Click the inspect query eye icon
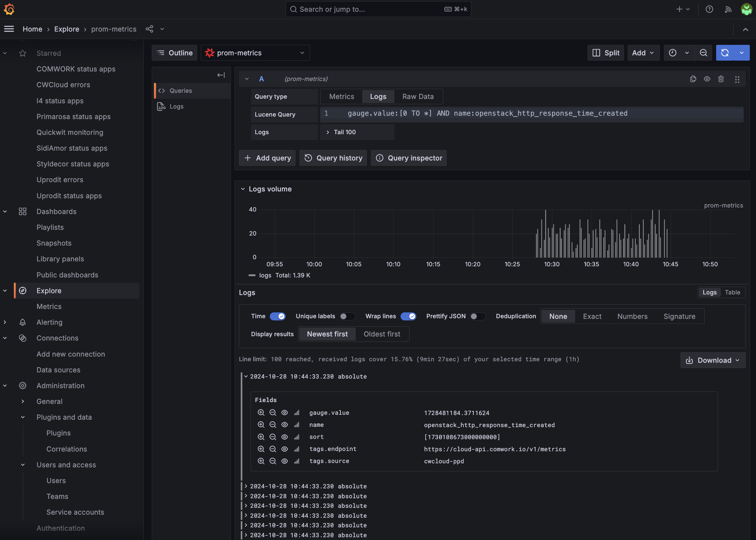This screenshot has height=540, width=756. point(707,78)
